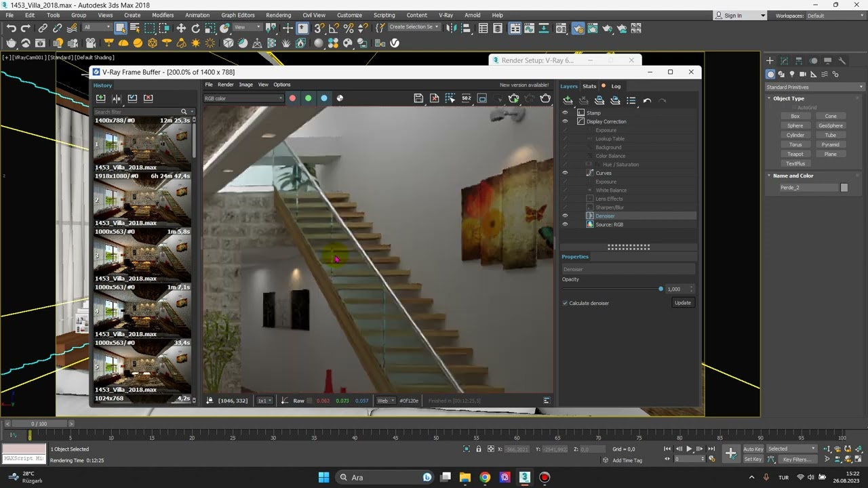Toggle the 3D Snaps tool
868x488 pixels.
[x=319, y=28]
